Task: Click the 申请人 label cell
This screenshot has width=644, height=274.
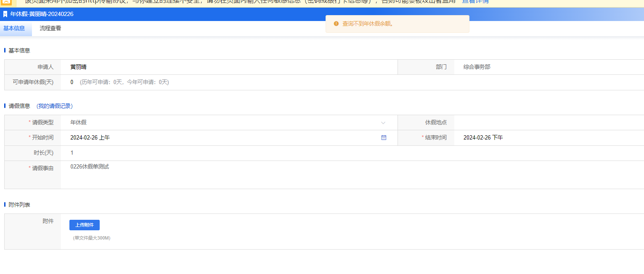Action: (x=33, y=67)
